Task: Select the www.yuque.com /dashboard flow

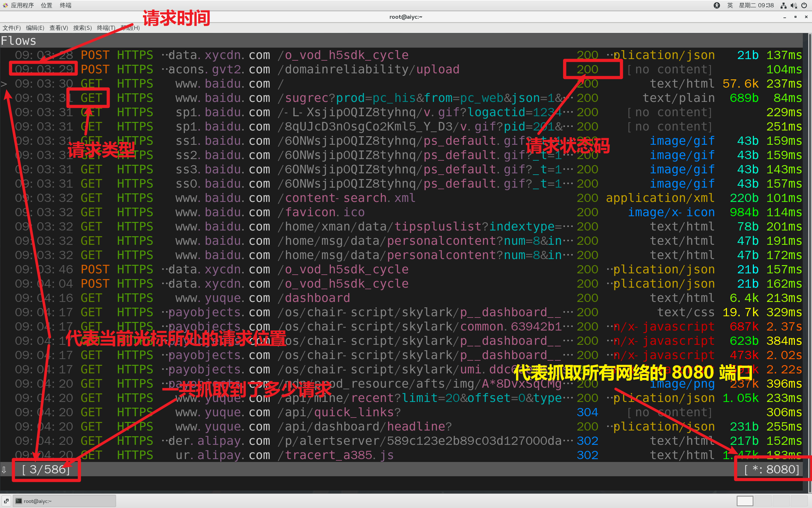Action: (x=401, y=298)
